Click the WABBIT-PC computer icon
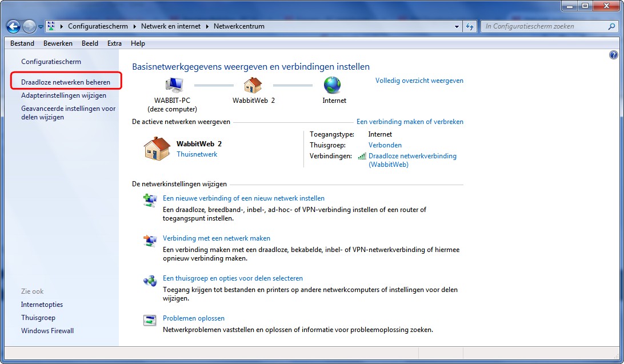Screen dimensions: 624x364 pyautogui.click(x=174, y=85)
